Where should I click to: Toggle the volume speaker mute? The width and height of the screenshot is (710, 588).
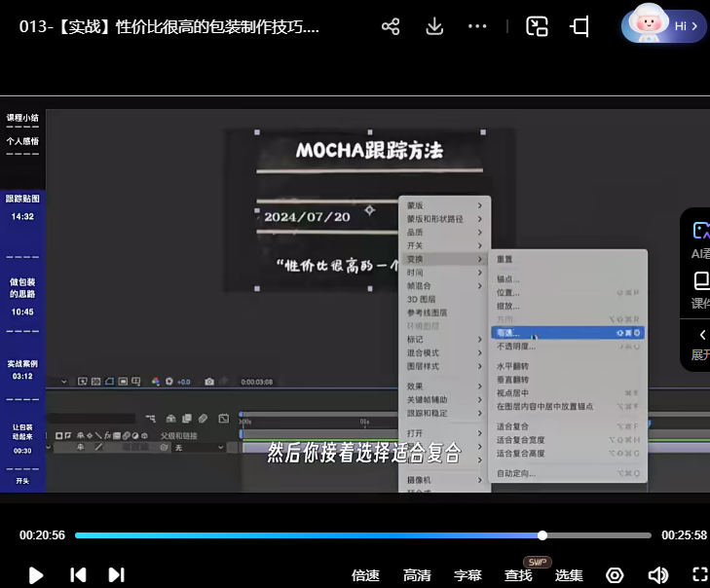pyautogui.click(x=657, y=574)
